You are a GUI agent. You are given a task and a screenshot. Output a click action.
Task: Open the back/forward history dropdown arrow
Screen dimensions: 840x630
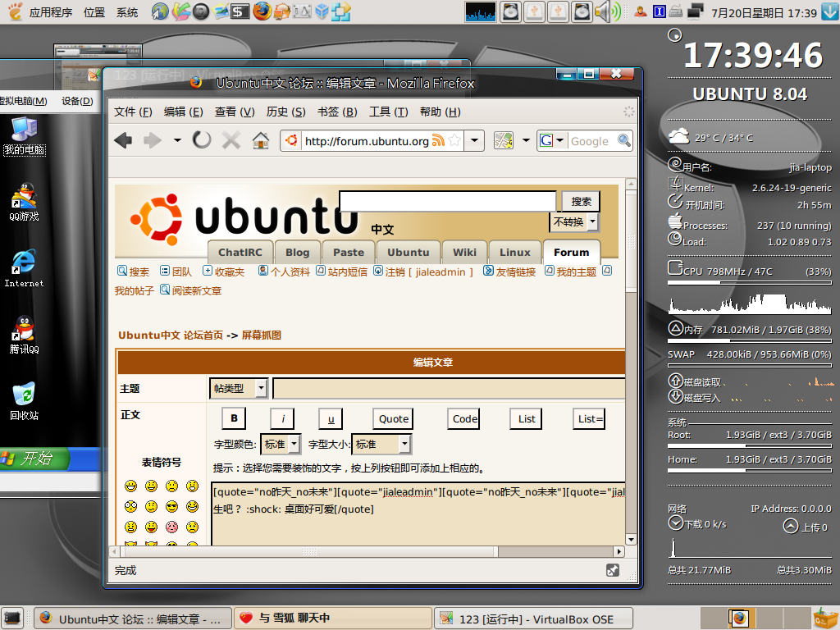[177, 140]
